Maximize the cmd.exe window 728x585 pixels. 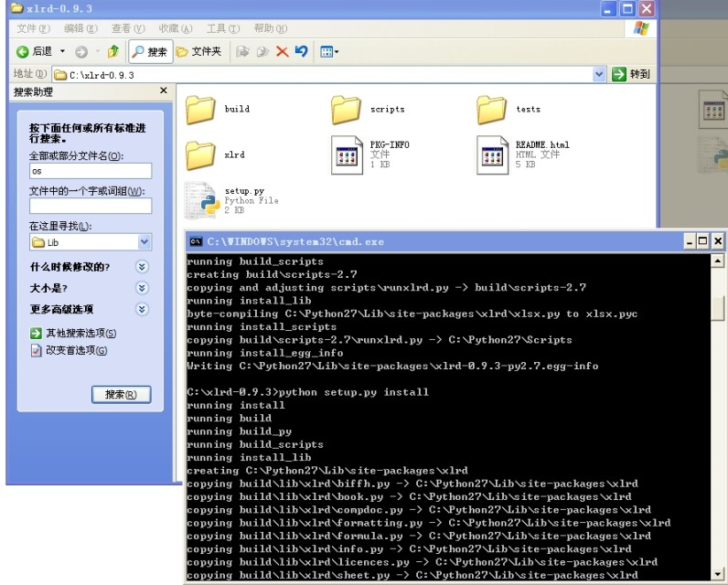point(703,241)
